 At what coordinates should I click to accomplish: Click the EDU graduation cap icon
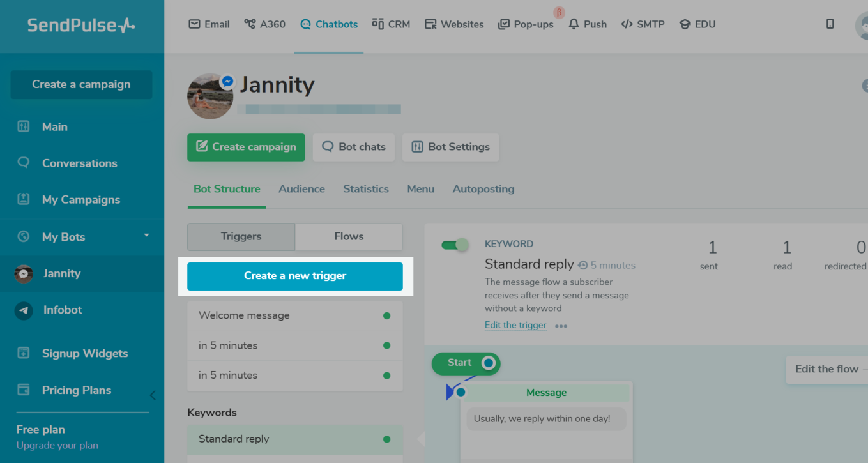(685, 24)
